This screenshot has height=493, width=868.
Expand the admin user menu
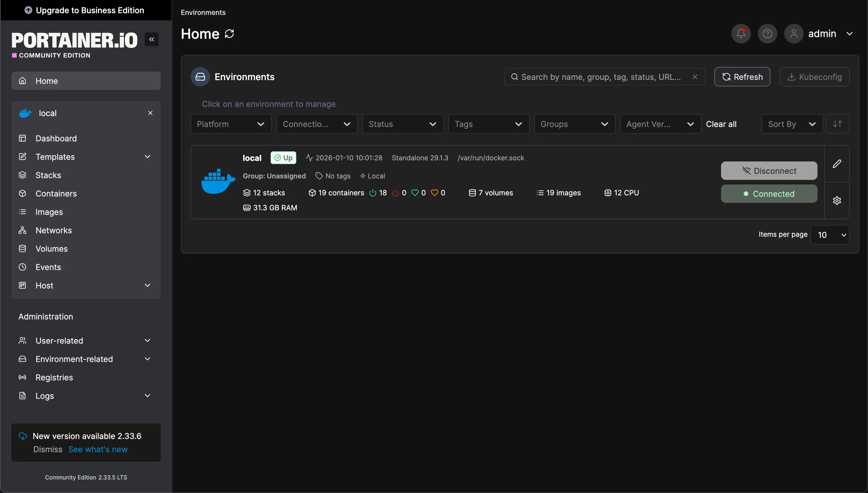pyautogui.click(x=849, y=34)
